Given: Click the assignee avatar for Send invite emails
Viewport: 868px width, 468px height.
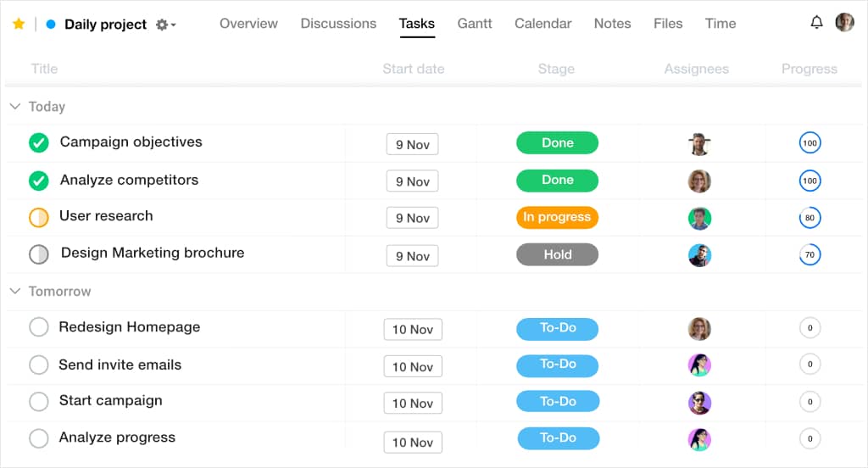Looking at the screenshot, I should click(x=698, y=365).
